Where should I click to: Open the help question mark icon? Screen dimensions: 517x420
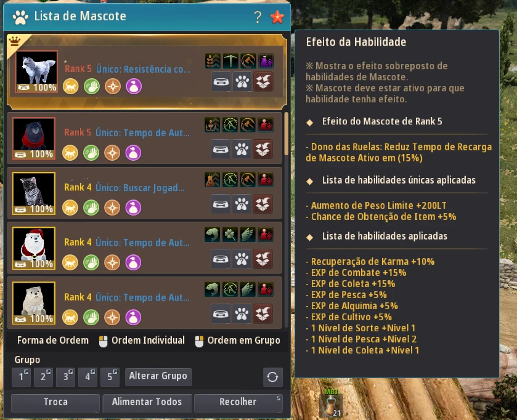click(x=258, y=17)
